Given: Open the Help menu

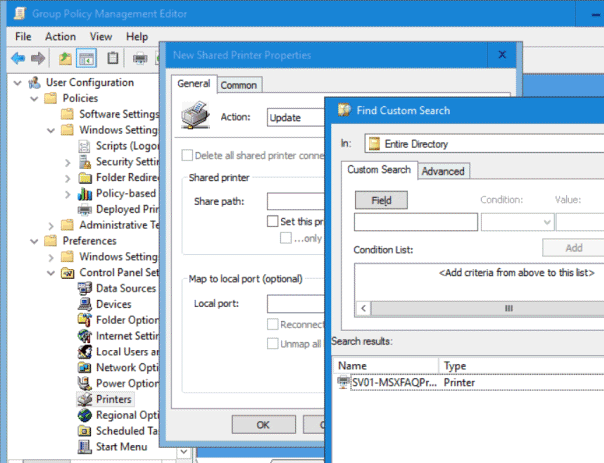Looking at the screenshot, I should (137, 37).
